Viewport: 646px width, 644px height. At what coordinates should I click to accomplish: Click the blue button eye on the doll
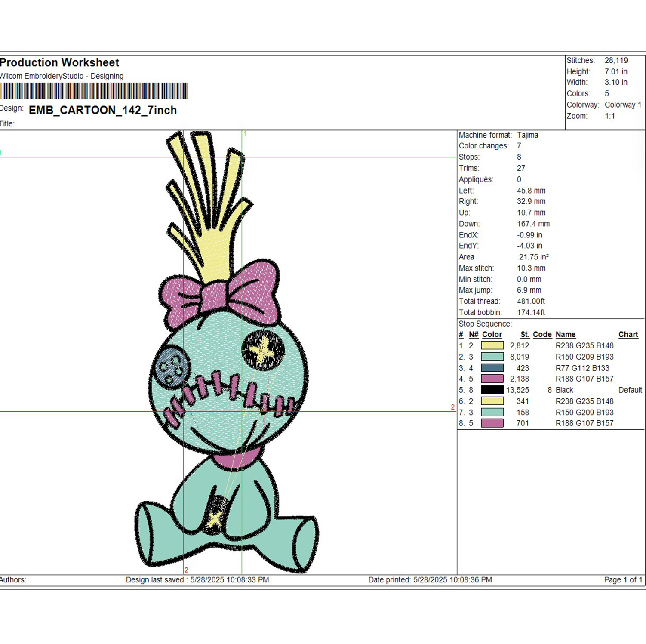pos(170,367)
